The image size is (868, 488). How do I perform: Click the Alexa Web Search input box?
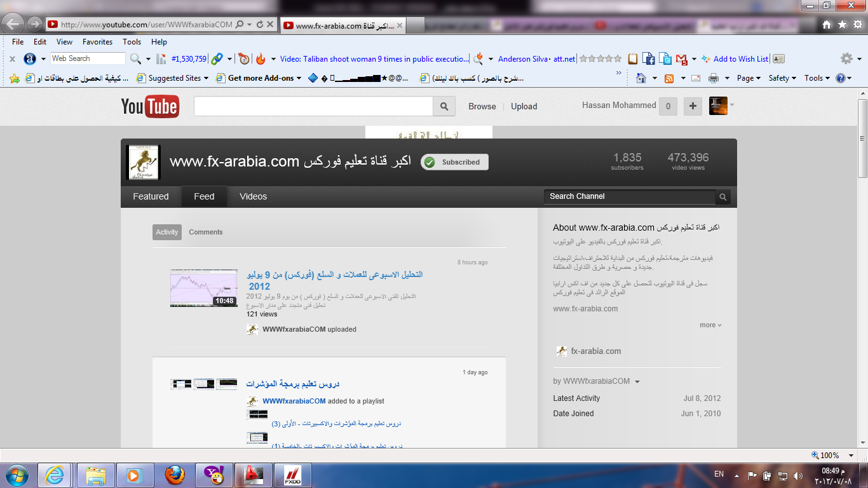88,58
